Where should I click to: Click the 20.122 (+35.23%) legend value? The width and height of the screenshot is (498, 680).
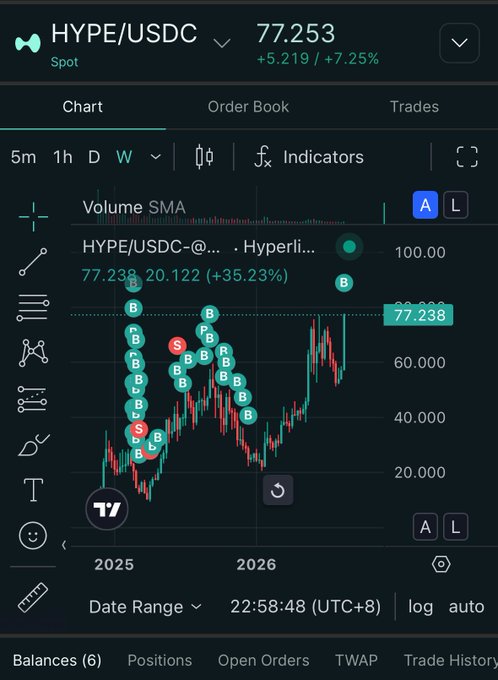click(x=216, y=275)
